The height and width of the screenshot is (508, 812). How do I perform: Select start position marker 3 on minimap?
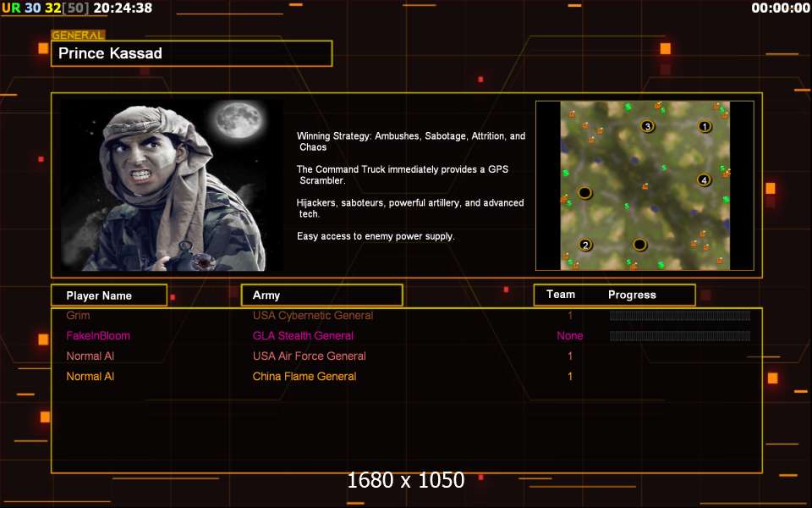tap(647, 126)
